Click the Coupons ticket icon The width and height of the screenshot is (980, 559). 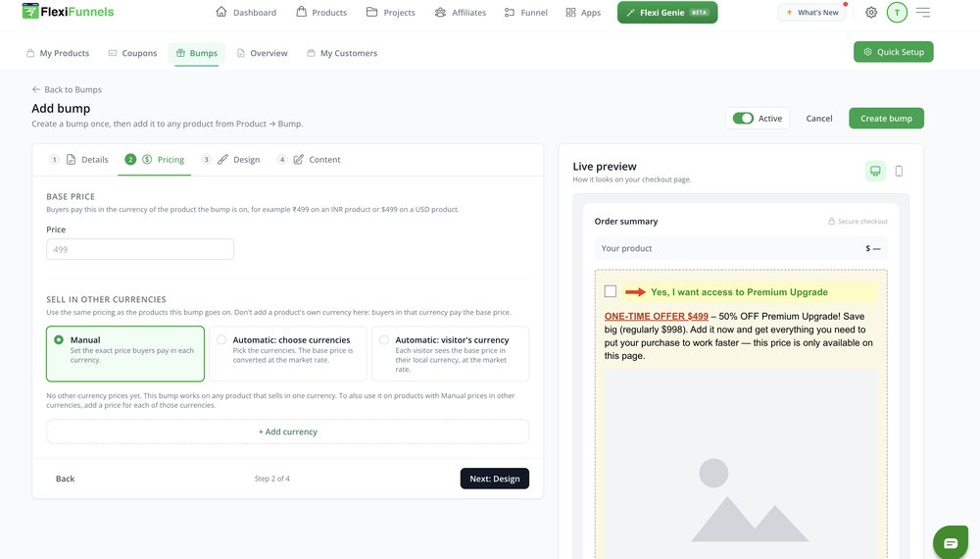[x=113, y=53]
